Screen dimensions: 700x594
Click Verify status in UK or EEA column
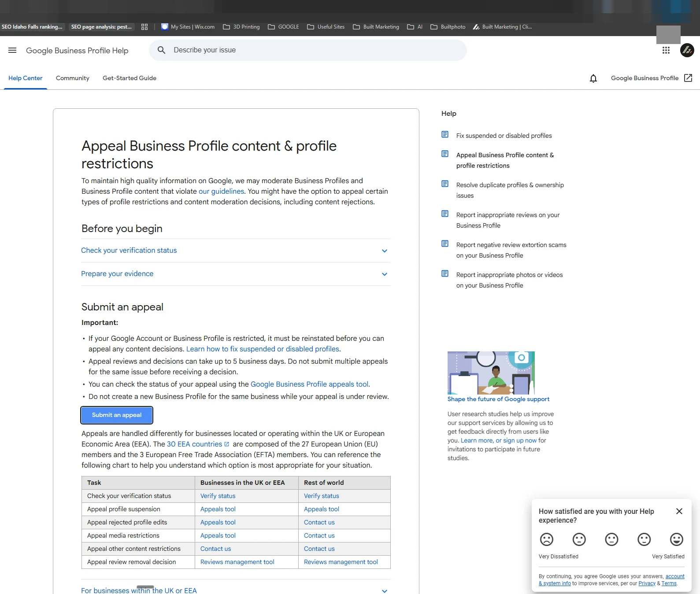pyautogui.click(x=218, y=496)
